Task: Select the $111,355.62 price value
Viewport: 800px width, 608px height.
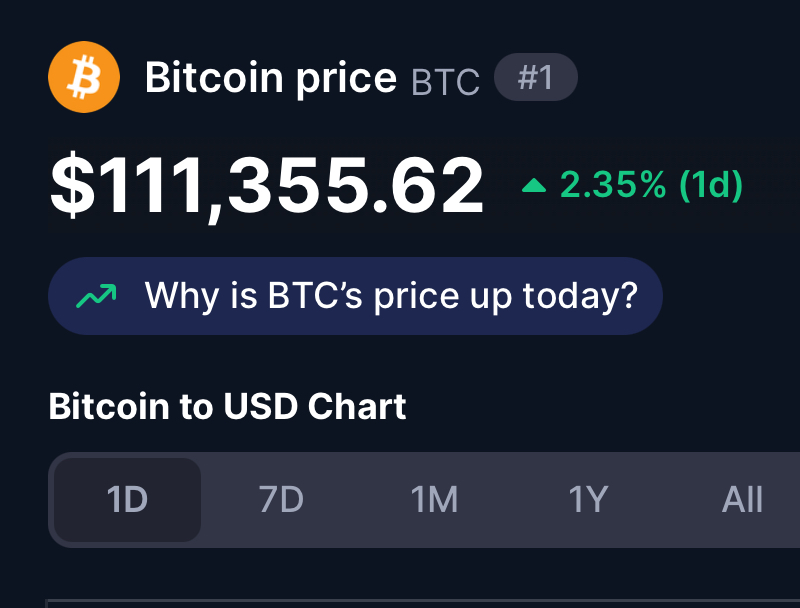Action: (267, 186)
